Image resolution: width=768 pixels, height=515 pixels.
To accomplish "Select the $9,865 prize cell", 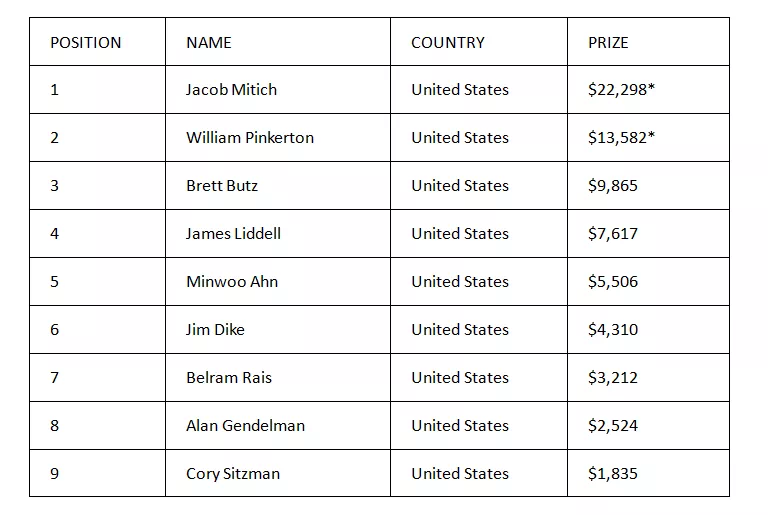I will pyautogui.click(x=648, y=186).
